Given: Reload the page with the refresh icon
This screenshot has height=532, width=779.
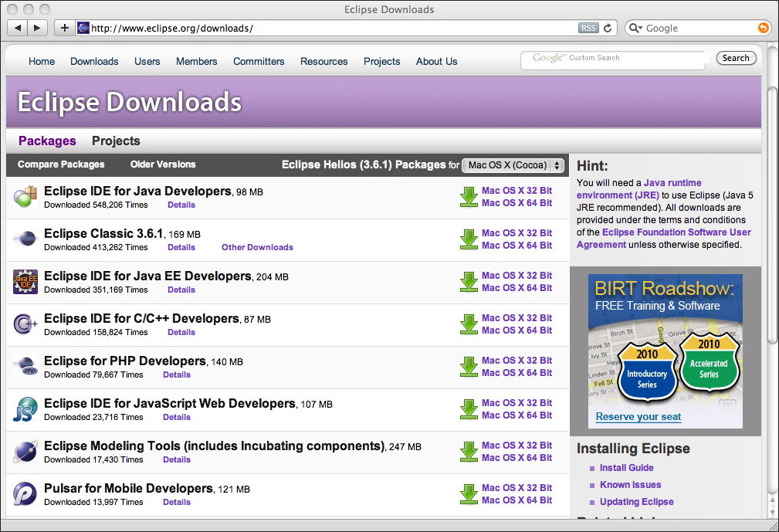Looking at the screenshot, I should click(x=608, y=28).
